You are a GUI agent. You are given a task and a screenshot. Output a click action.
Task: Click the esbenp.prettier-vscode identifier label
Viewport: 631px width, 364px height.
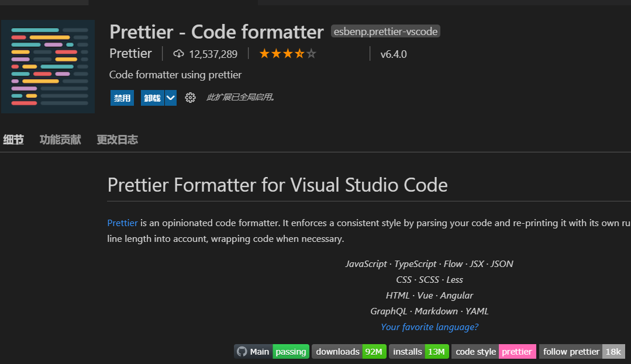(385, 32)
